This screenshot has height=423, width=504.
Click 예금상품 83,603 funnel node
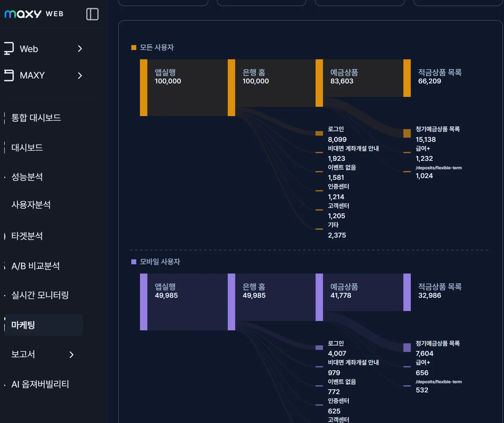(319, 83)
